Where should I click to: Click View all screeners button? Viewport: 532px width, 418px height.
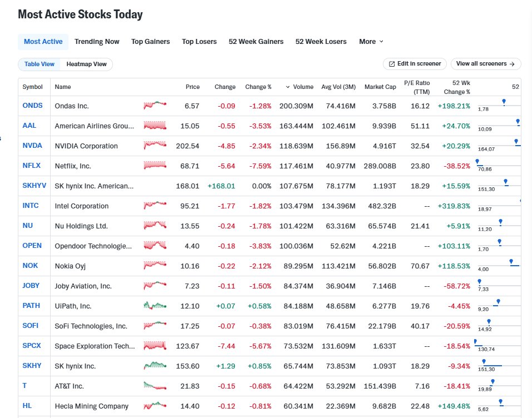pos(485,64)
